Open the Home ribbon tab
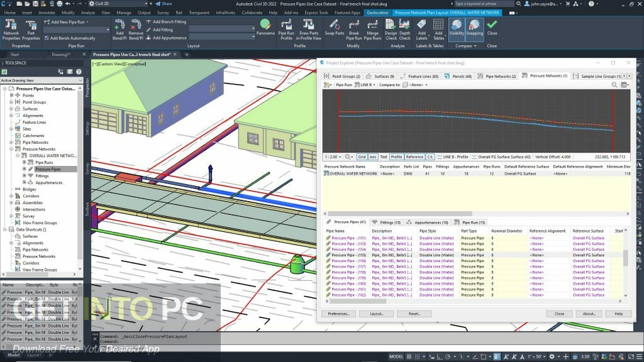Image resolution: width=644 pixels, height=362 pixels. click(x=9, y=13)
